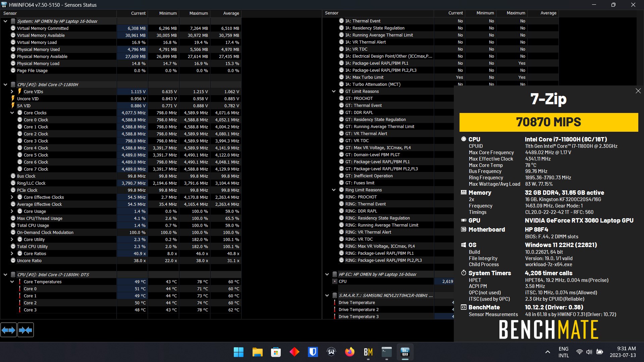
Task: Select Total CPU Usage row
Action: click(x=121, y=225)
